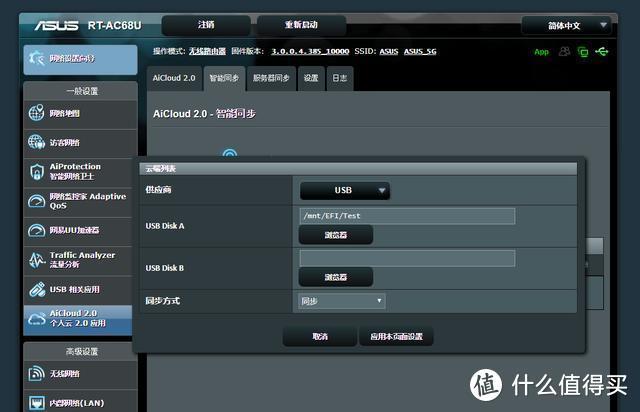Open the user accounts status icon

pyautogui.click(x=564, y=51)
